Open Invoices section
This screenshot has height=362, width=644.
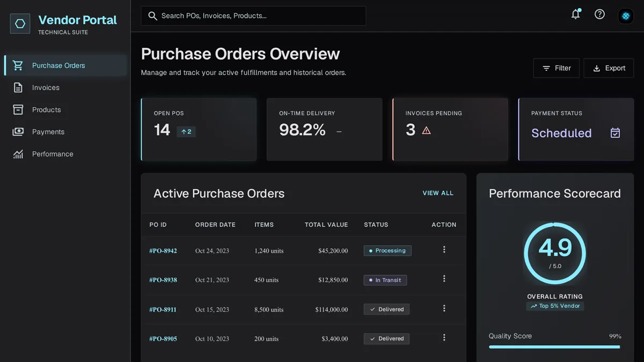click(65, 87)
